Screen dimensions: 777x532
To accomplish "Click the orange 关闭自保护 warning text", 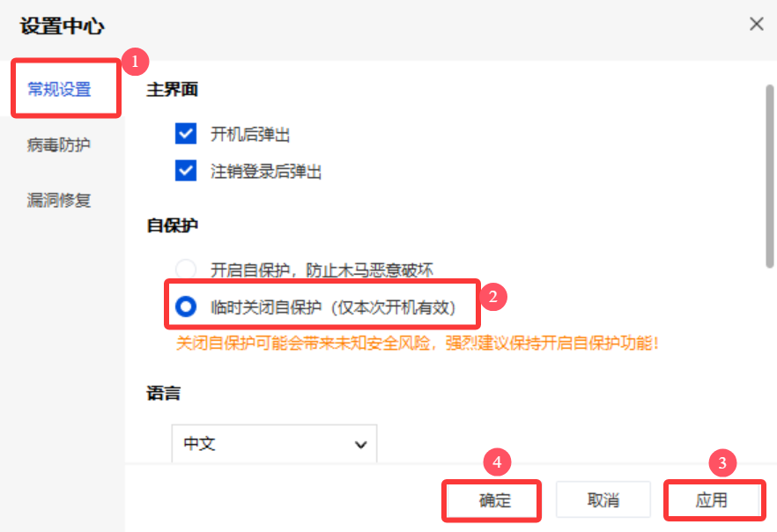I will (x=418, y=343).
